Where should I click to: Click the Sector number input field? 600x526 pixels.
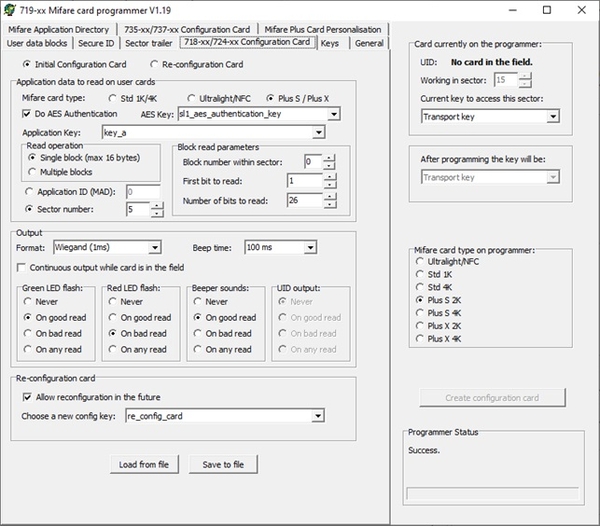[x=138, y=209]
